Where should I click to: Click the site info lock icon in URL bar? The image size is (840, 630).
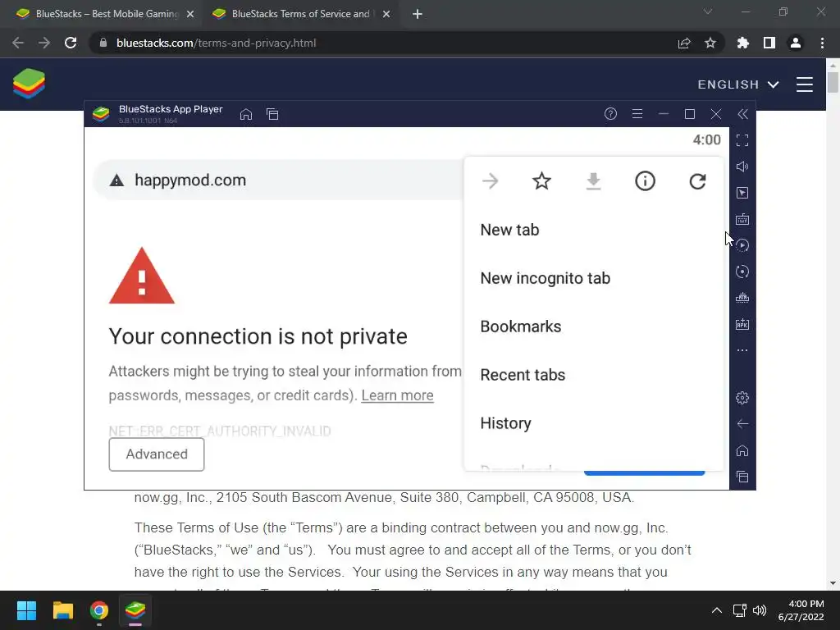(x=103, y=43)
